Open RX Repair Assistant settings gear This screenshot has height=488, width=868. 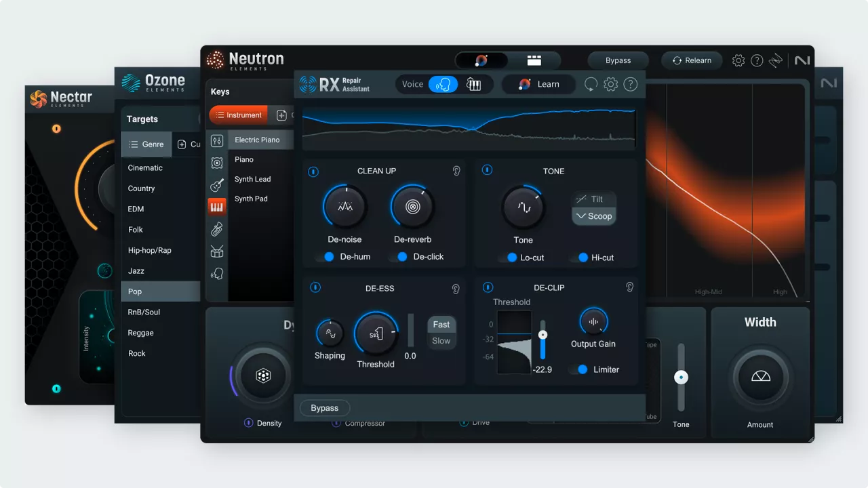[x=611, y=85]
